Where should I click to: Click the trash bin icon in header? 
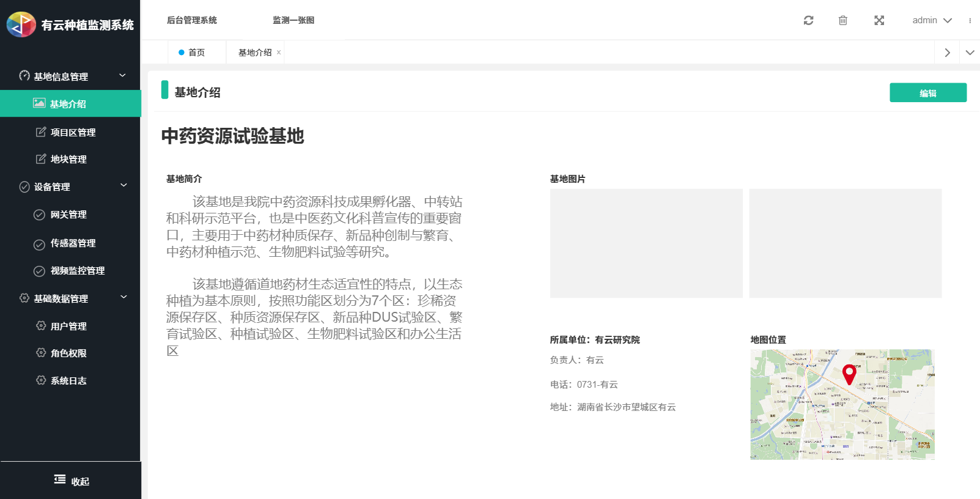tap(843, 20)
